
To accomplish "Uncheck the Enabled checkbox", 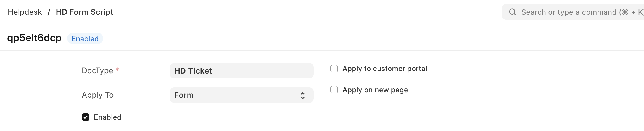I will pos(86,117).
